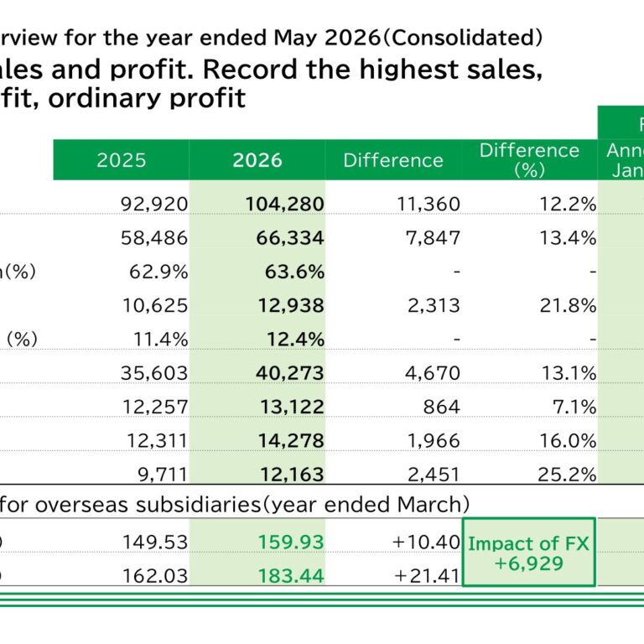This screenshot has height=644, width=644.
Task: Select the percentage 21.8%
Action: point(568,305)
